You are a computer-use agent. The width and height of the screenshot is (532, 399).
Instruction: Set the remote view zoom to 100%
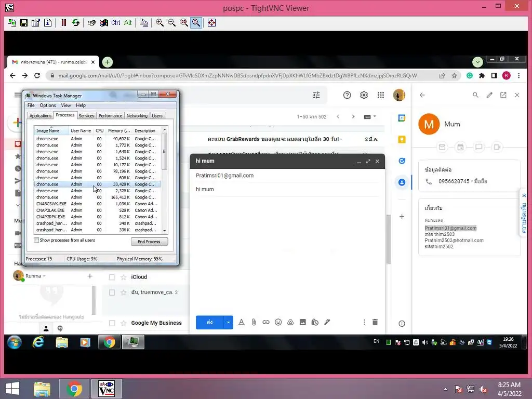(x=184, y=23)
